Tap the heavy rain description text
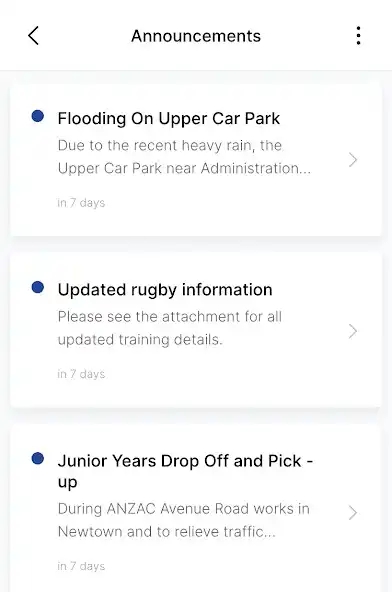The image size is (392, 592). pos(184,157)
